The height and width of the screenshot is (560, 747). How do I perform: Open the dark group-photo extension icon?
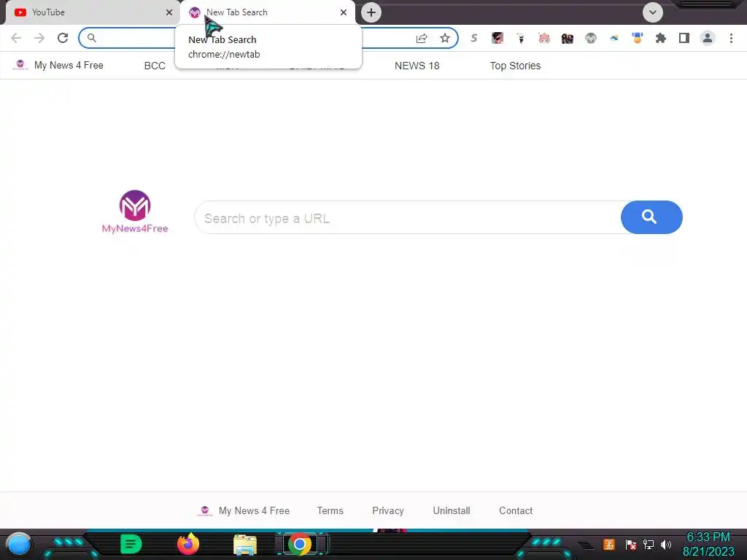(x=568, y=38)
